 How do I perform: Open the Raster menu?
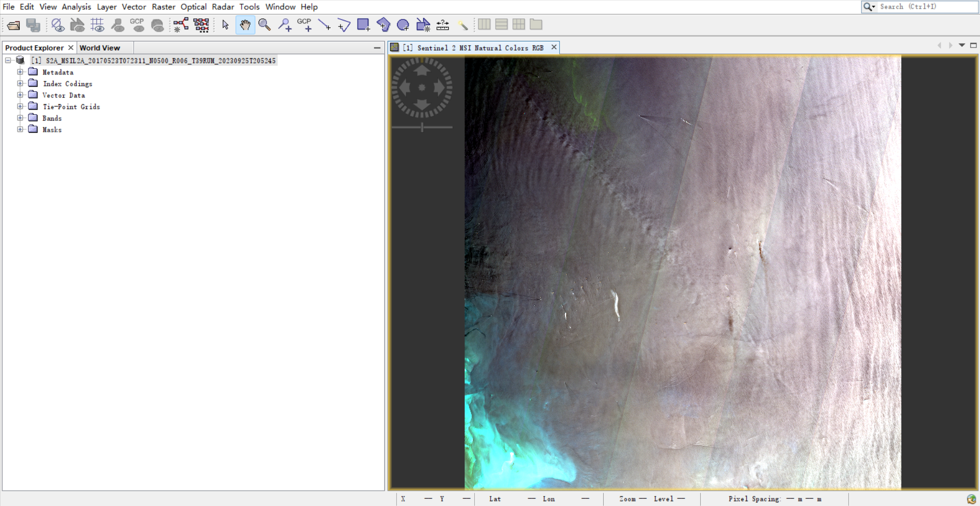[163, 7]
